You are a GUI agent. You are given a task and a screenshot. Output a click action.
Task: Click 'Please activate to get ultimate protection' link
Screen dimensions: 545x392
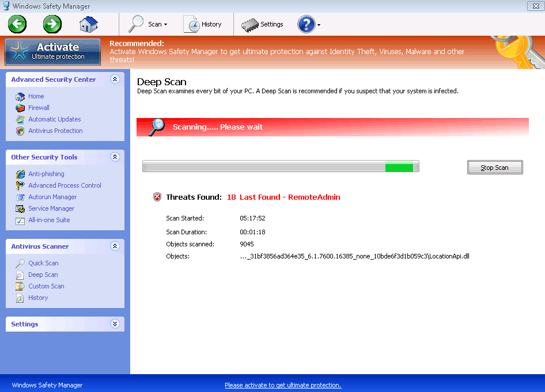click(x=283, y=385)
